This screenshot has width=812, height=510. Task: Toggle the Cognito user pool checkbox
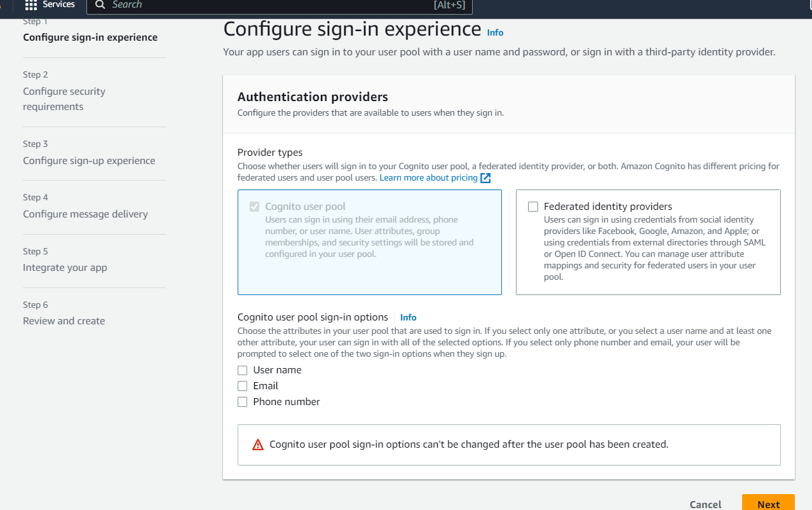coord(255,207)
